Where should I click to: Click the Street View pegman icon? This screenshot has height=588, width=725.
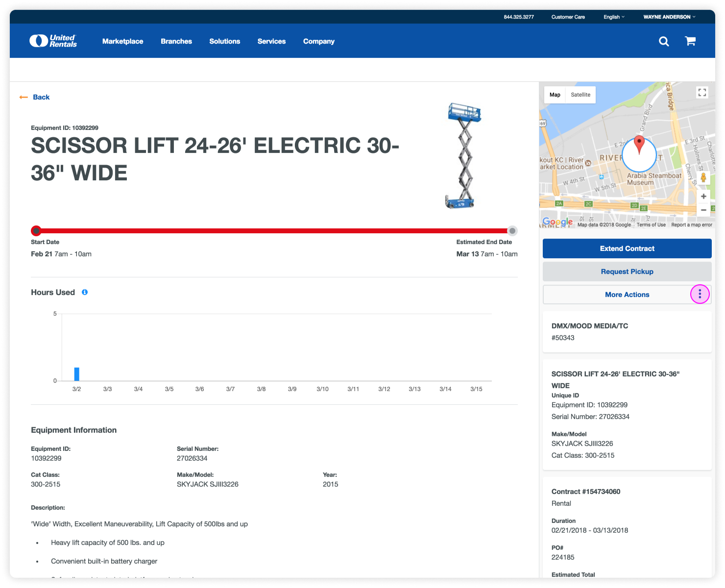703,178
